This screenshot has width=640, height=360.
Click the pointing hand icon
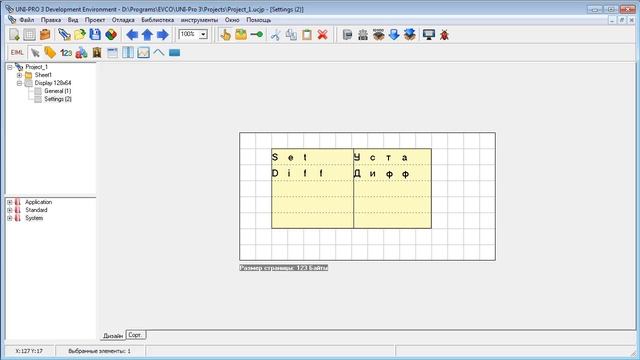pyautogui.click(x=225, y=35)
